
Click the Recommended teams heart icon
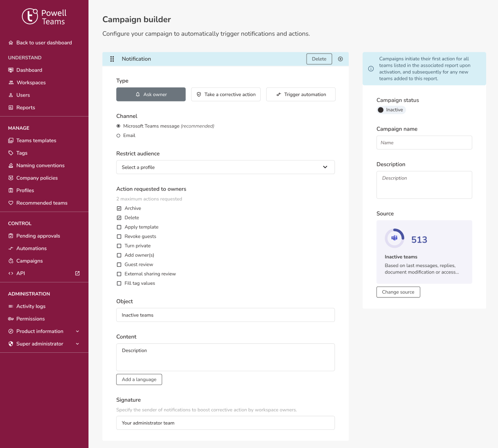click(11, 203)
